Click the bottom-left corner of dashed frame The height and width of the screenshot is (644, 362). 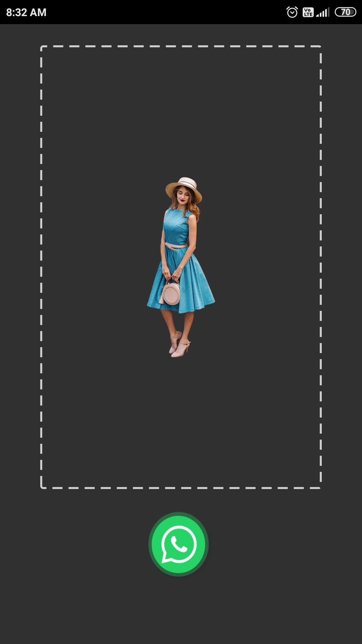(x=42, y=488)
